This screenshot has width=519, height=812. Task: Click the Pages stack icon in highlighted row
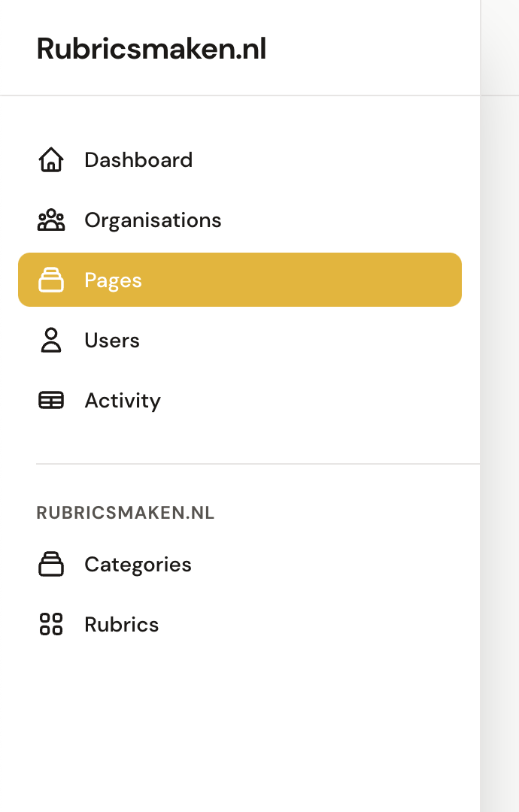pos(50,280)
